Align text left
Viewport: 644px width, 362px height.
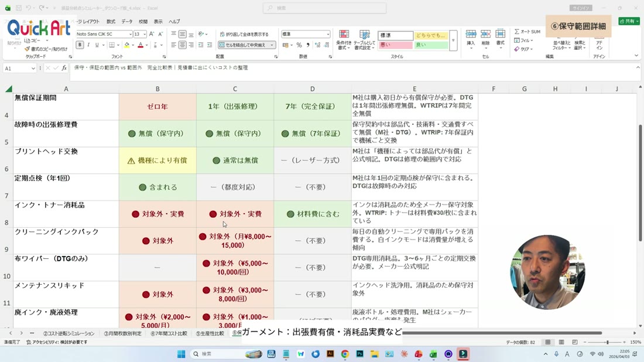pyautogui.click(x=174, y=45)
